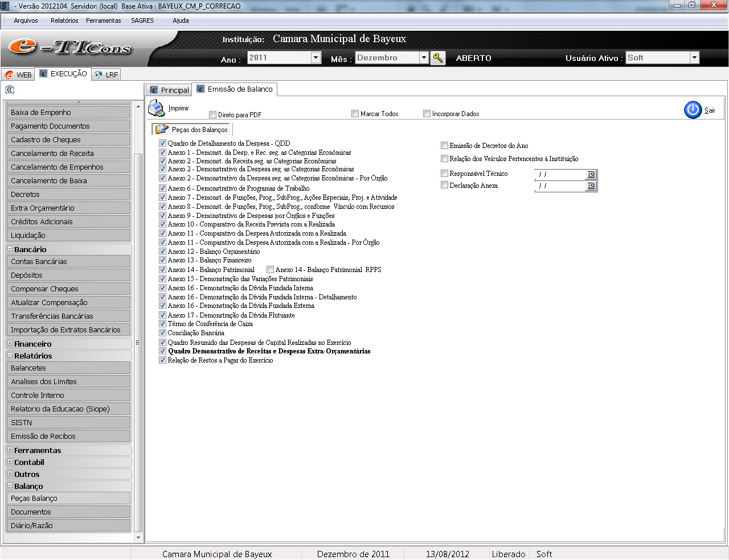
Task: Click the key icon beside Mês
Action: [x=437, y=58]
